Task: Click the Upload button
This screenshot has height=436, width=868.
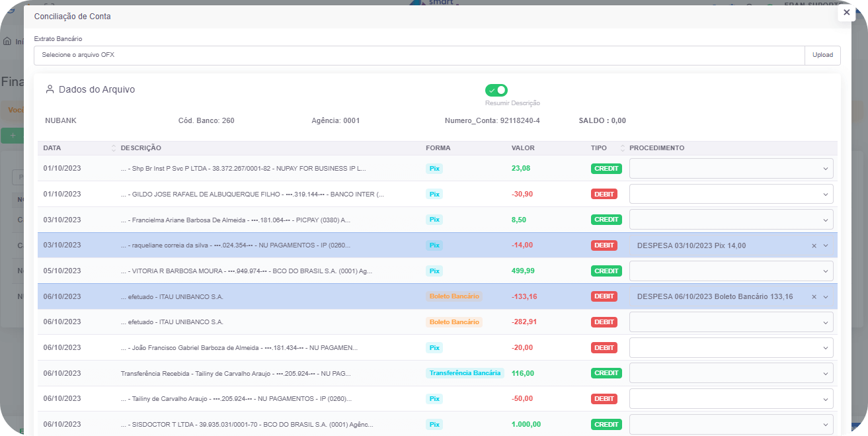Action: pyautogui.click(x=822, y=55)
